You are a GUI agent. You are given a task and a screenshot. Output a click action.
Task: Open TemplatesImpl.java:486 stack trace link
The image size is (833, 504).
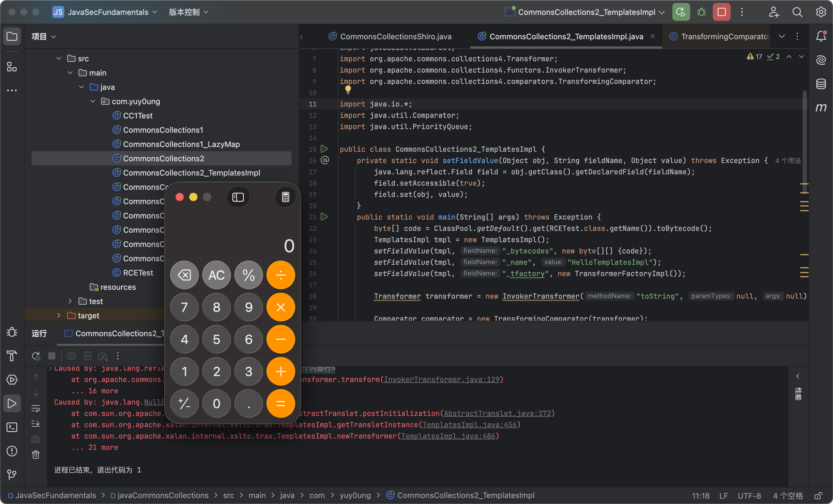coord(448,436)
